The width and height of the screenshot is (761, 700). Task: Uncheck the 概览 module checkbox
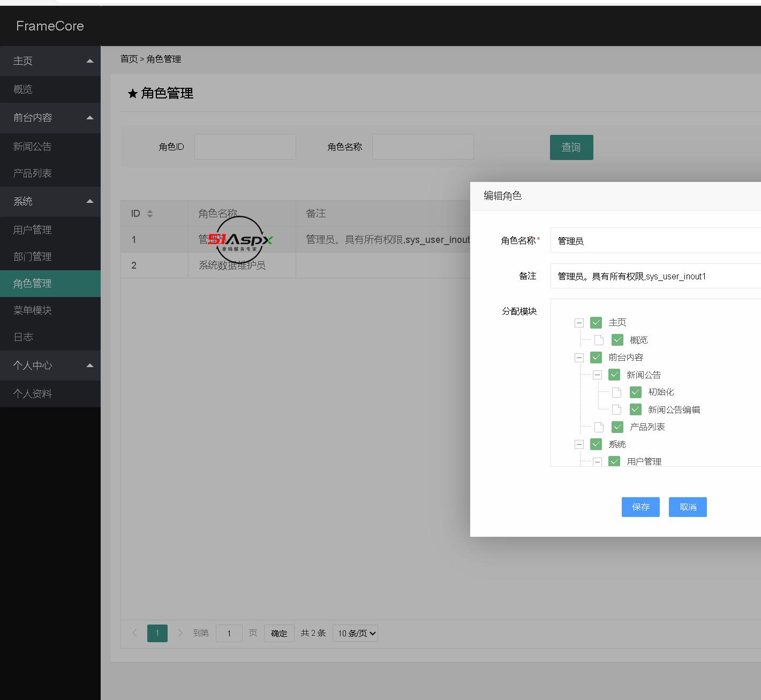[617, 340]
